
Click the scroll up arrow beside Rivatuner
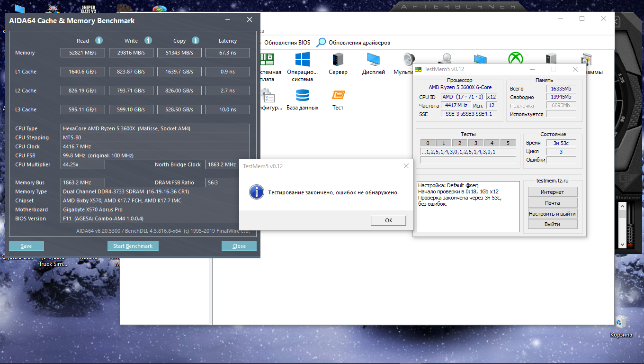[623, 206]
